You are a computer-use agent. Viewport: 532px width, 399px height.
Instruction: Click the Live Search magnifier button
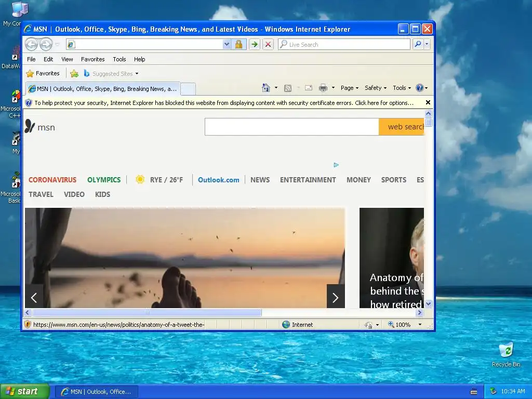pos(418,44)
